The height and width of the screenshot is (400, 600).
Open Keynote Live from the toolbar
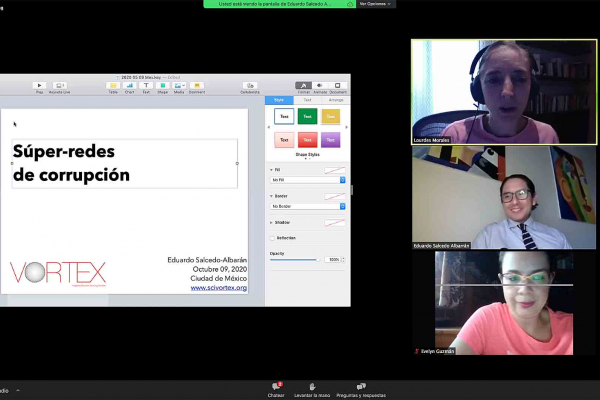pos(59,86)
